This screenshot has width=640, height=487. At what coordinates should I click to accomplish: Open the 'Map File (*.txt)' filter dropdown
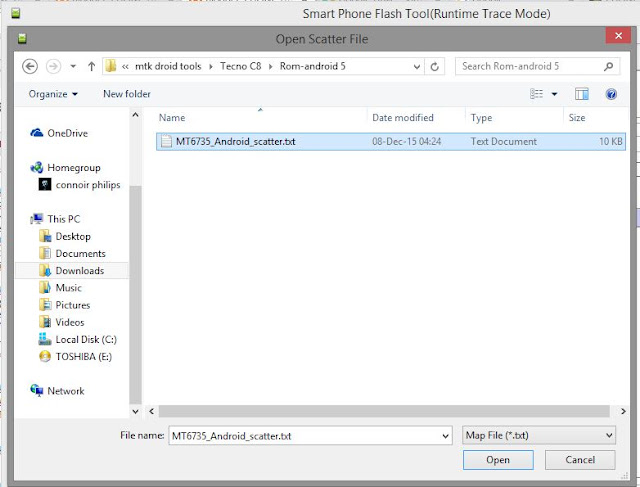(x=539, y=436)
